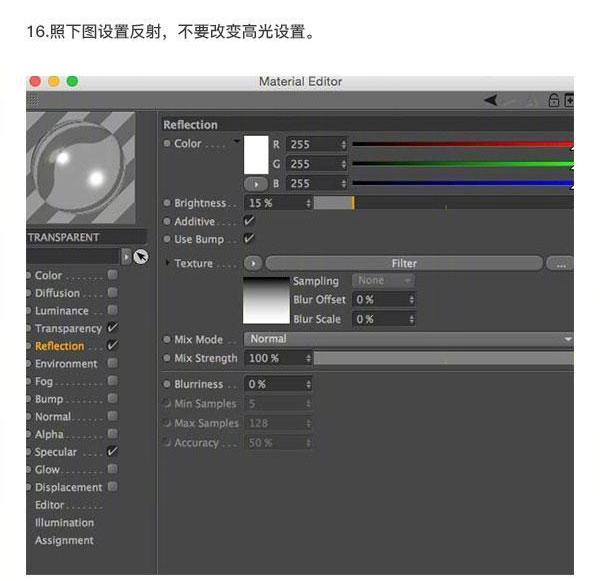The height and width of the screenshot is (581, 600).
Task: Uncheck the Transparency channel
Action: click(x=112, y=328)
